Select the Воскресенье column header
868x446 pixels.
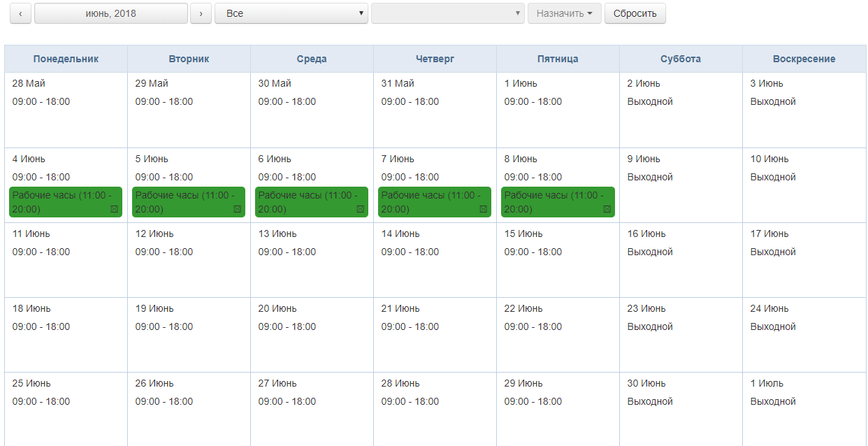[x=804, y=59]
